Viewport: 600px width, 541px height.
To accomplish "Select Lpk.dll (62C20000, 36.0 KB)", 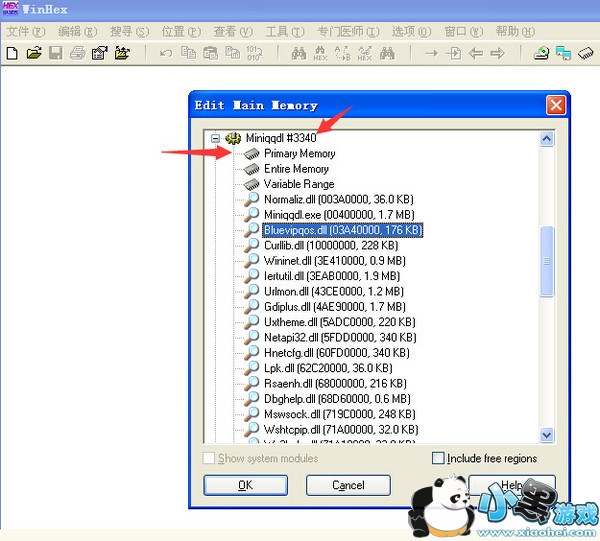I will coord(328,368).
